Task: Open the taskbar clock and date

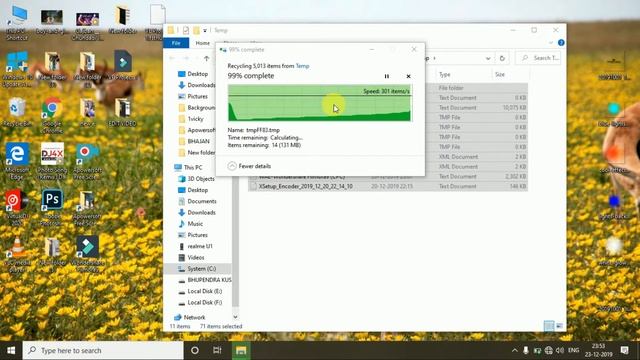Action: [x=598, y=351]
